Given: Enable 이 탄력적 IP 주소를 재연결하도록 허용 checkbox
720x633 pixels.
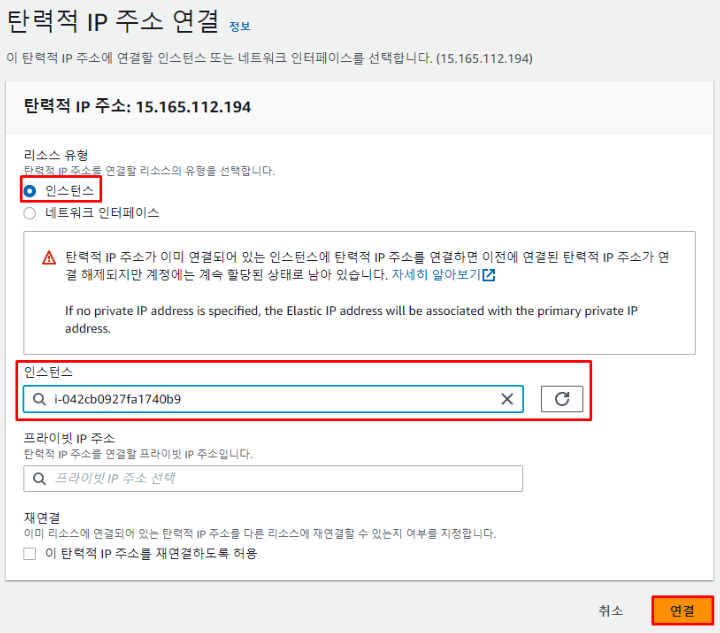Looking at the screenshot, I should click(30, 554).
